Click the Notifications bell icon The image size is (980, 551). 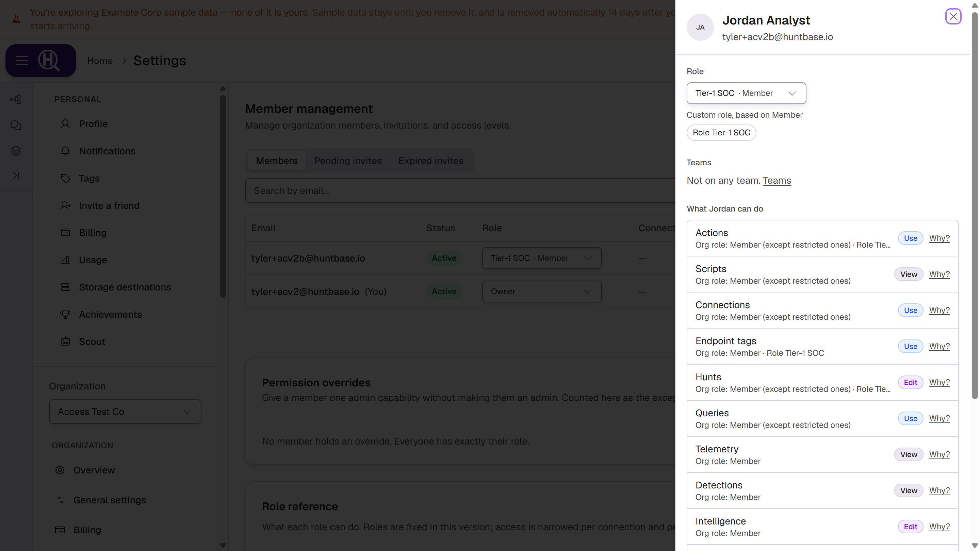click(x=65, y=151)
